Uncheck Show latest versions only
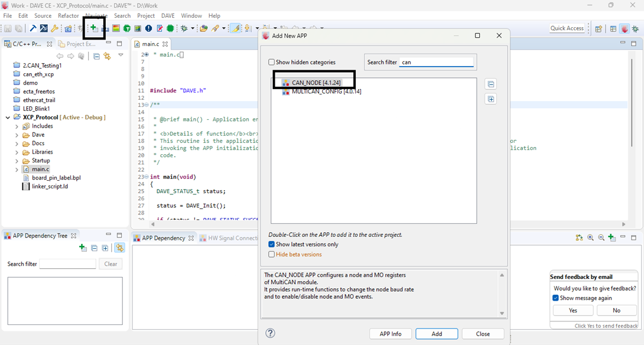Image resolution: width=644 pixels, height=345 pixels. pos(271,245)
